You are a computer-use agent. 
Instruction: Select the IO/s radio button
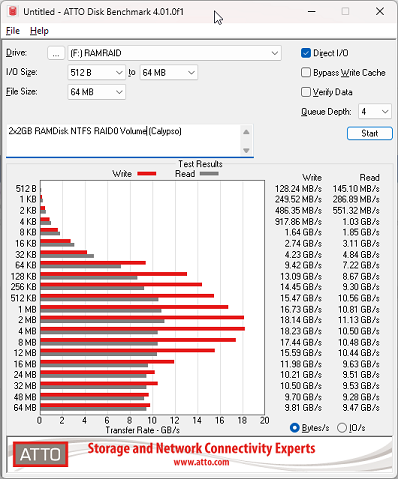[x=342, y=428]
